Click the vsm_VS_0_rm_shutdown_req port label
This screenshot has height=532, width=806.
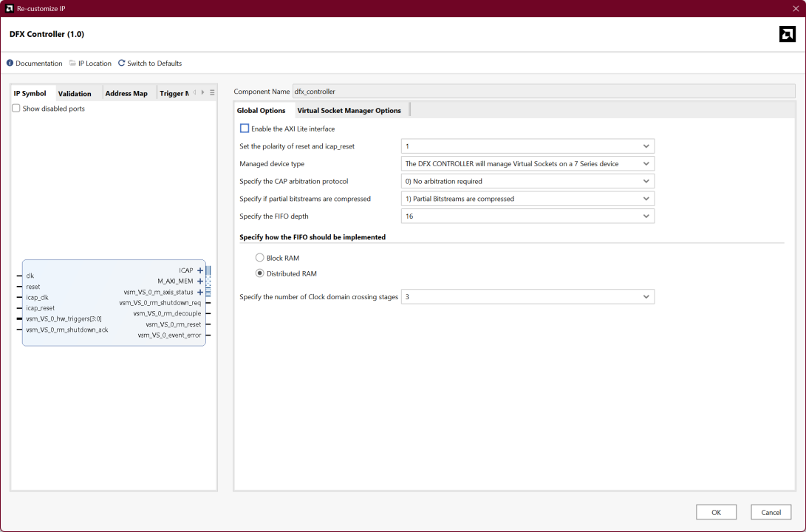[x=160, y=303]
